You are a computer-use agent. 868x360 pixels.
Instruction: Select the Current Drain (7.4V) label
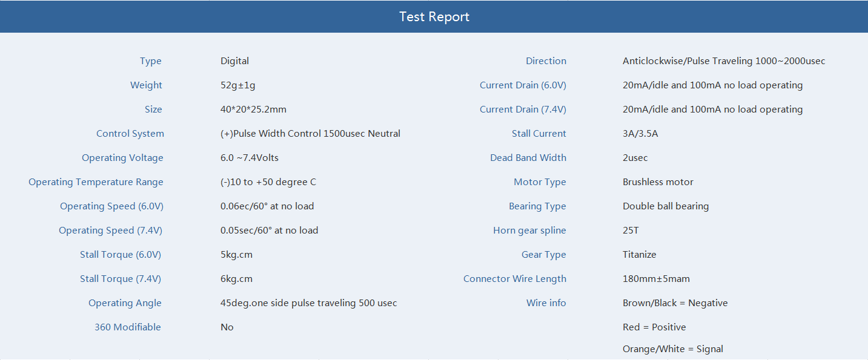tap(523, 110)
